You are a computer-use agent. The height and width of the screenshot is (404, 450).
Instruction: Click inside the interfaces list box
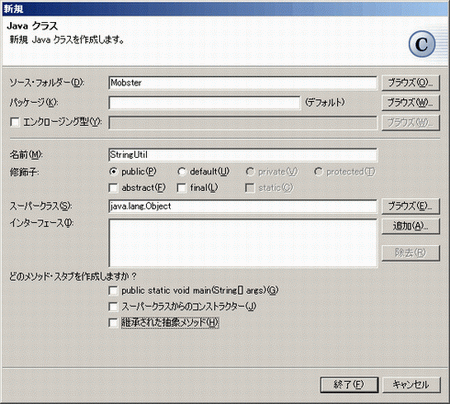pyautogui.click(x=243, y=243)
